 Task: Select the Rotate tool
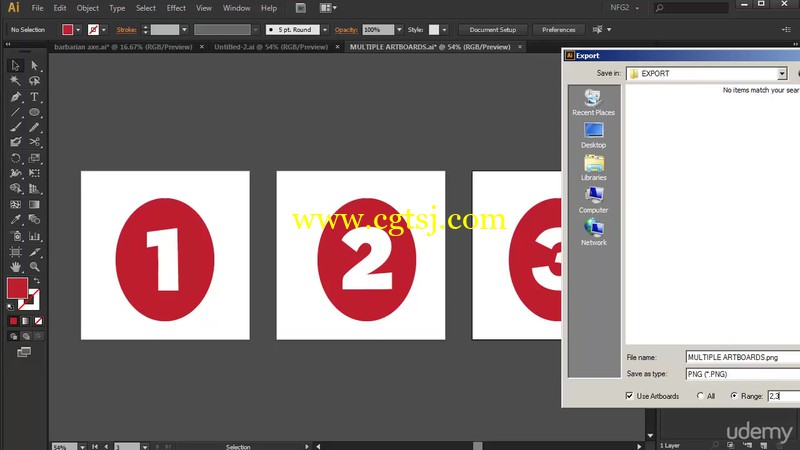click(x=15, y=158)
